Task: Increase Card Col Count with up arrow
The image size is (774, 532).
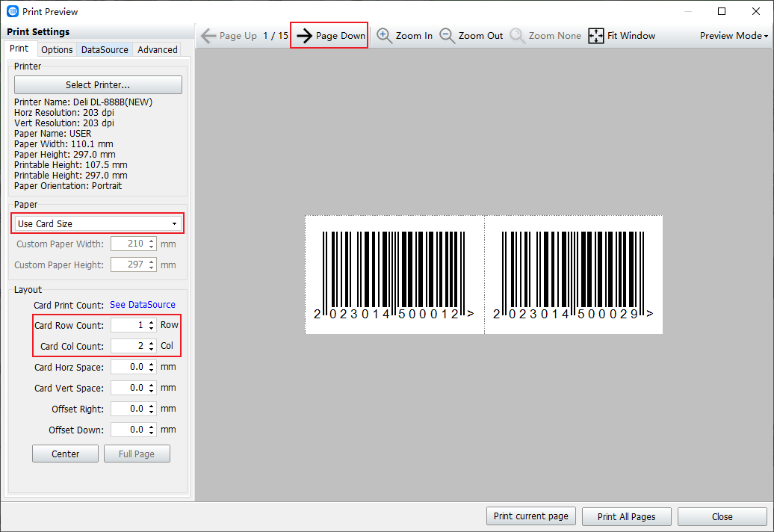Action: [x=151, y=343]
